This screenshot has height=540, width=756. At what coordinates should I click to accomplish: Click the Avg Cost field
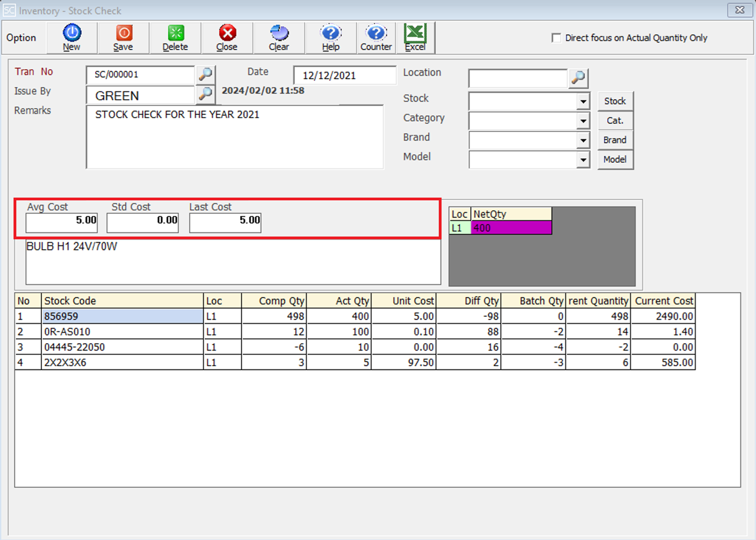[x=62, y=223]
